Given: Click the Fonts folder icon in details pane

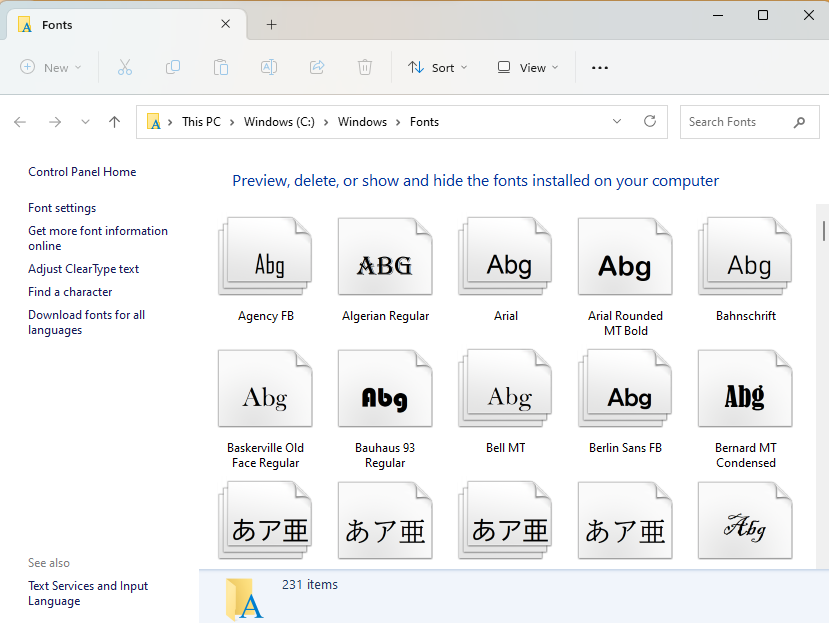Looking at the screenshot, I should click(244, 599).
